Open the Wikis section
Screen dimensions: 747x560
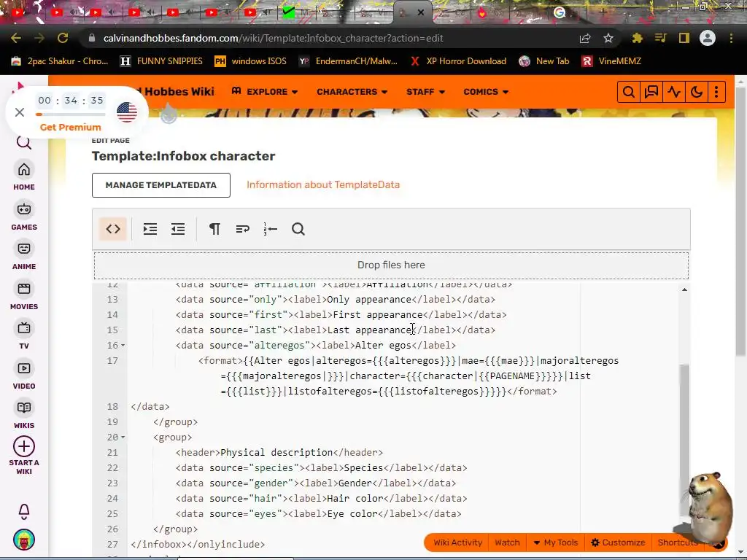click(x=24, y=415)
